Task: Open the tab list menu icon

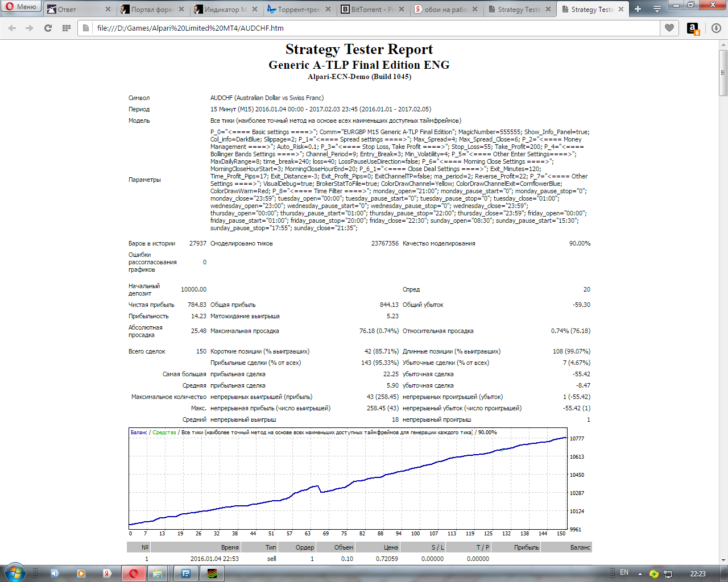Action: point(657,9)
